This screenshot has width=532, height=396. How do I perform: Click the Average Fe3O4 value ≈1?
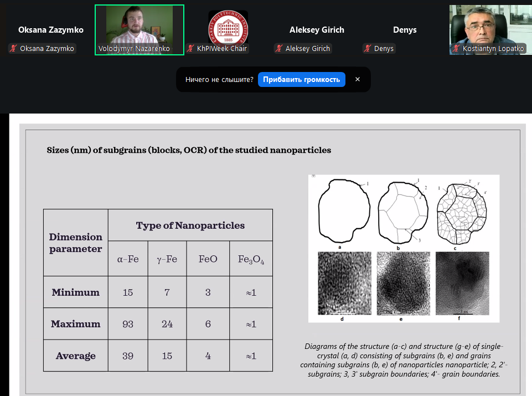(251, 356)
